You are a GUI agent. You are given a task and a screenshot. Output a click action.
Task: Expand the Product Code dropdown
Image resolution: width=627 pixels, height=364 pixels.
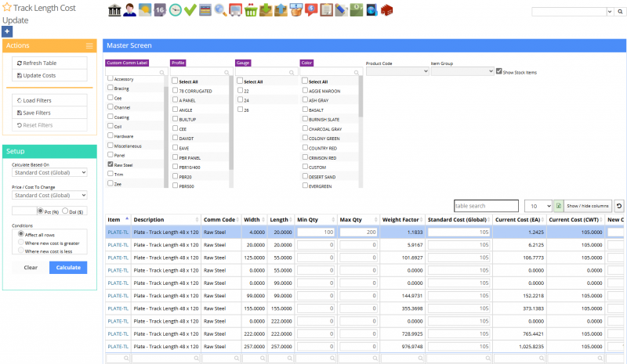(397, 71)
